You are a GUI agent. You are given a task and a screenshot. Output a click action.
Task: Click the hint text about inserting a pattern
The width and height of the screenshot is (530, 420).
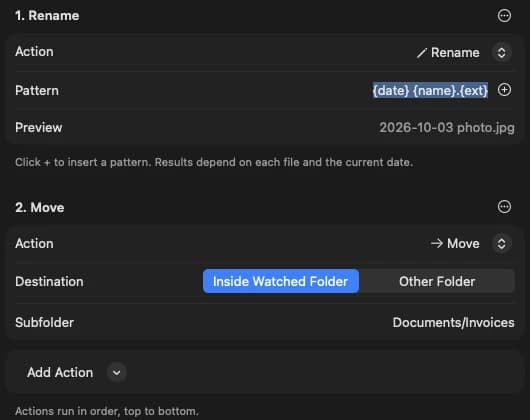pyautogui.click(x=214, y=163)
